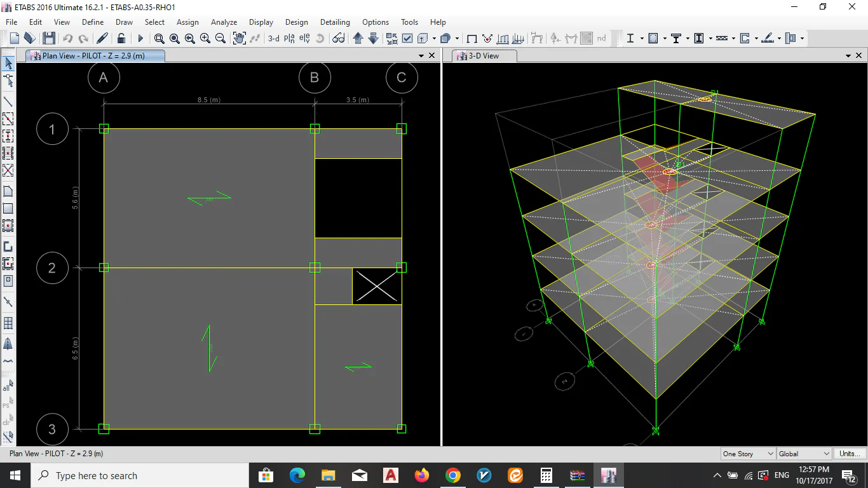Viewport: 868px width, 488px height.
Task: Open the Detailing menu
Action: (x=335, y=22)
